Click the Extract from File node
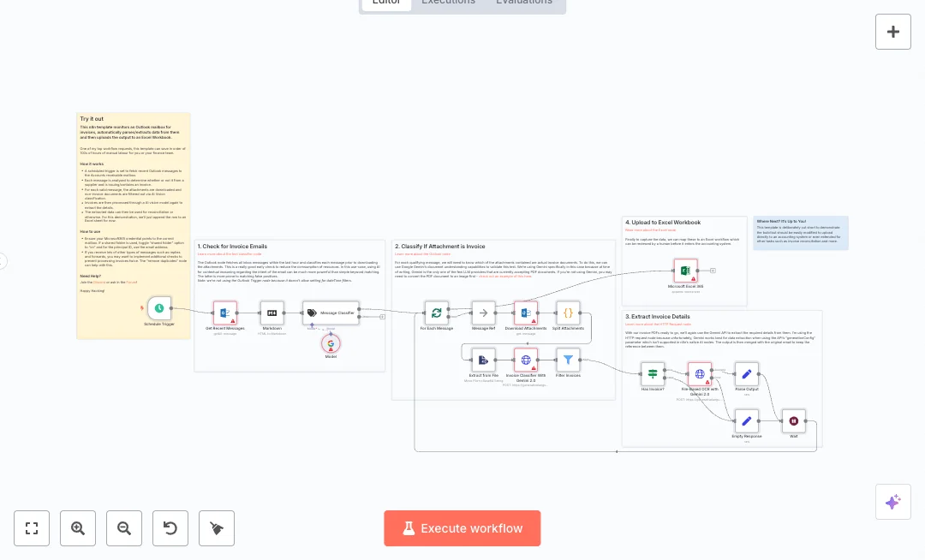 click(x=484, y=360)
